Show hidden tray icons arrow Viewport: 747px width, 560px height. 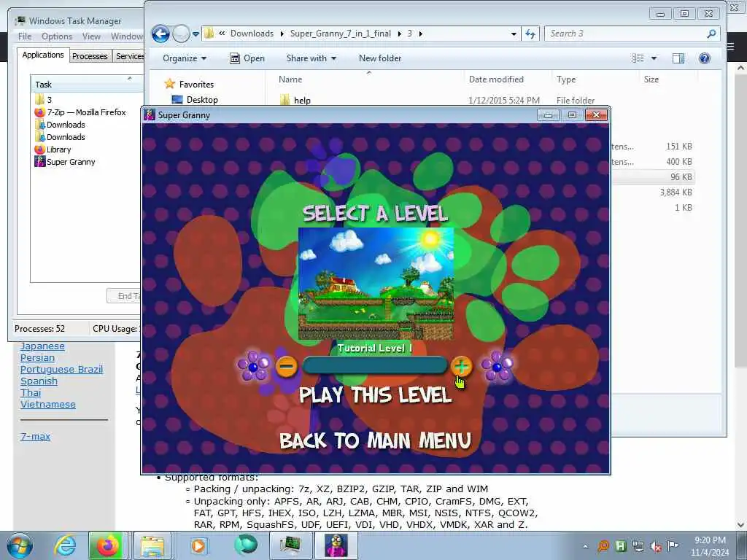tap(586, 547)
